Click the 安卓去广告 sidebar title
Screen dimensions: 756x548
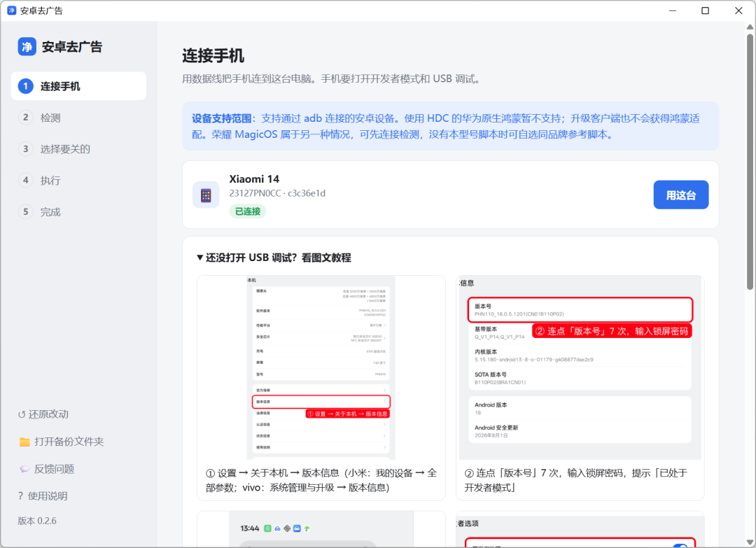pos(72,47)
